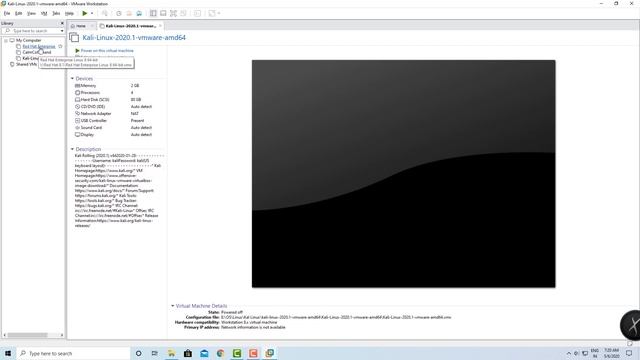This screenshot has height=360, width=640.
Task: Click the take snapshot toolbar icon
Action: point(119,13)
